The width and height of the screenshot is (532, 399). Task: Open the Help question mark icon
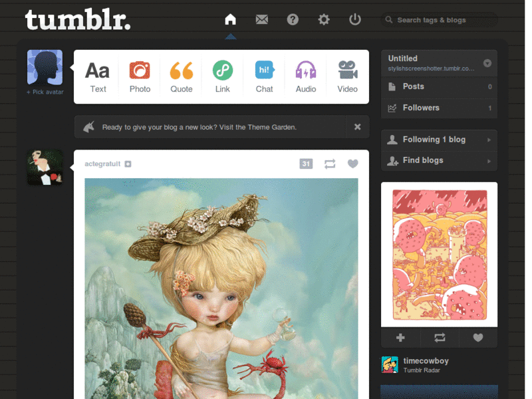[x=293, y=20]
